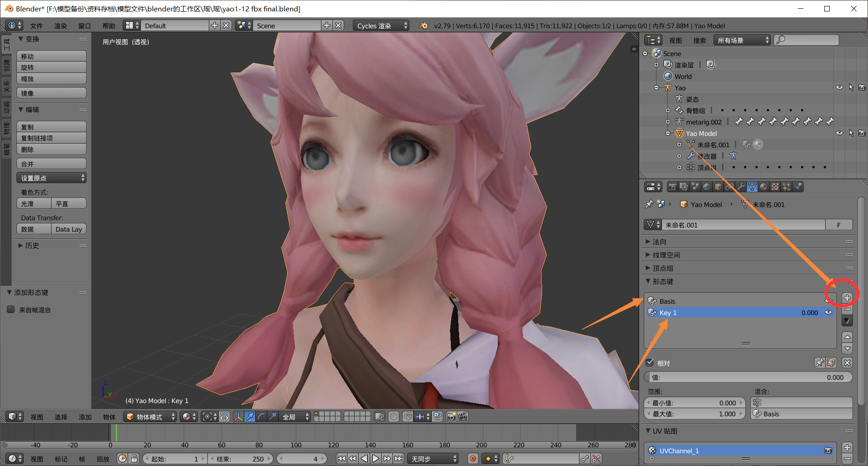The height and width of the screenshot is (466, 868).
Task: Toggle the rotate manipulator arc in viewport header
Action: point(261,417)
